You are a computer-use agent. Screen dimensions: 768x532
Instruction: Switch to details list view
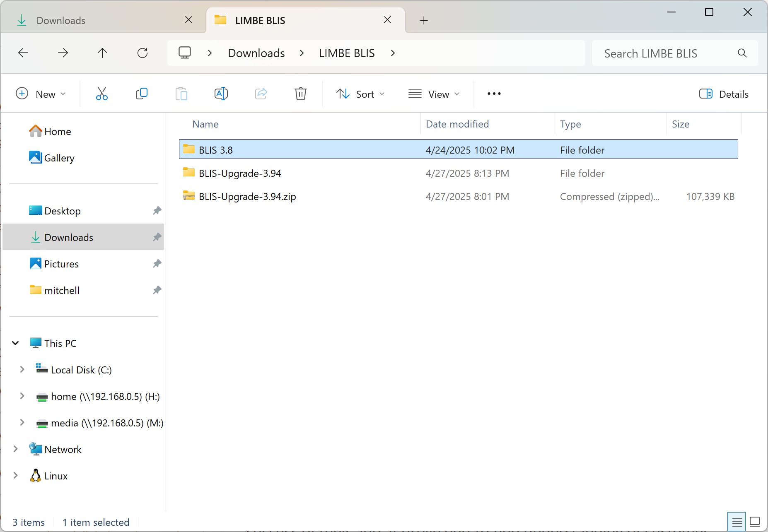737,522
